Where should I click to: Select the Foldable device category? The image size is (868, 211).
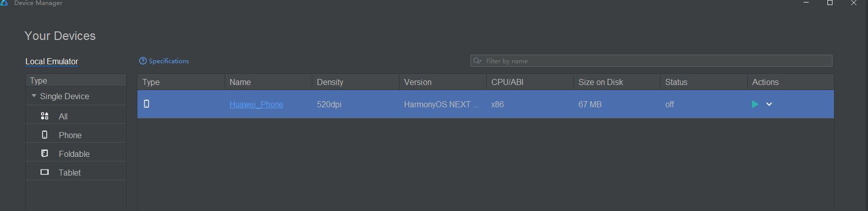click(74, 154)
